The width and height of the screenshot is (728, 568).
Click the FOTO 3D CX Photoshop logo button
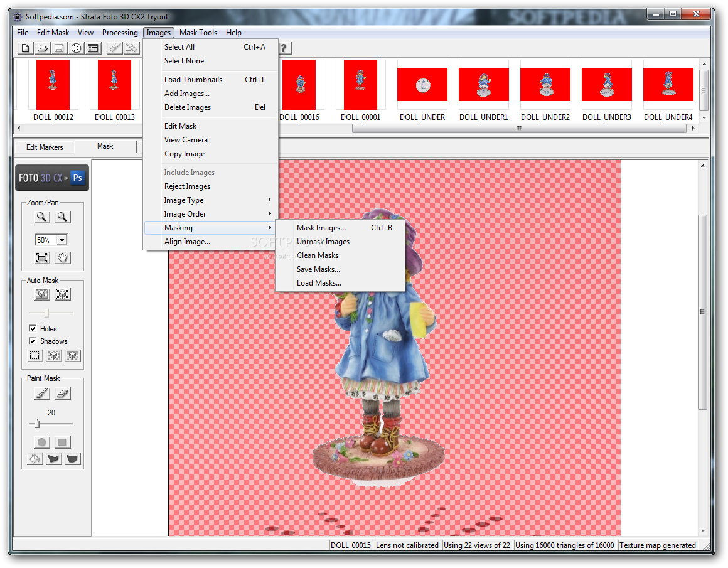[52, 178]
